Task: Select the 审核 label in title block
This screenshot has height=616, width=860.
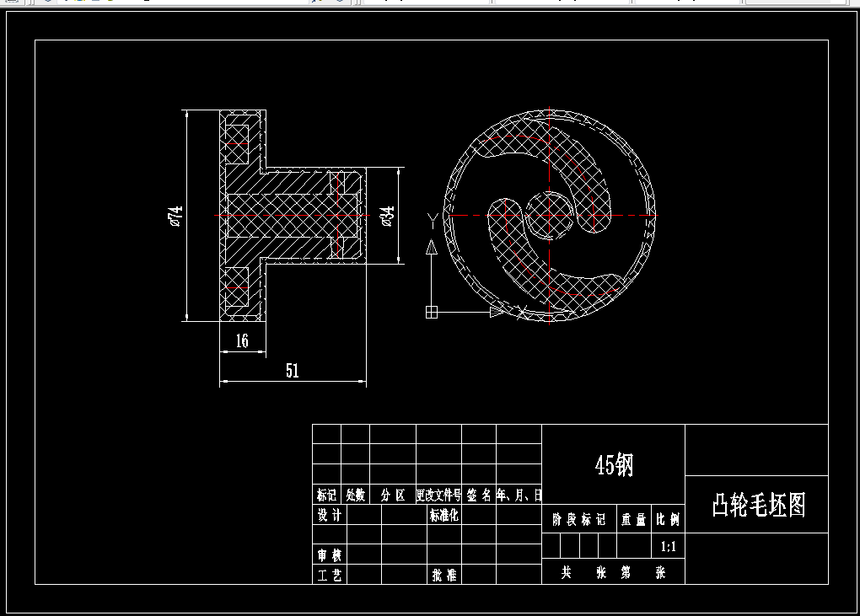Action: (x=329, y=555)
